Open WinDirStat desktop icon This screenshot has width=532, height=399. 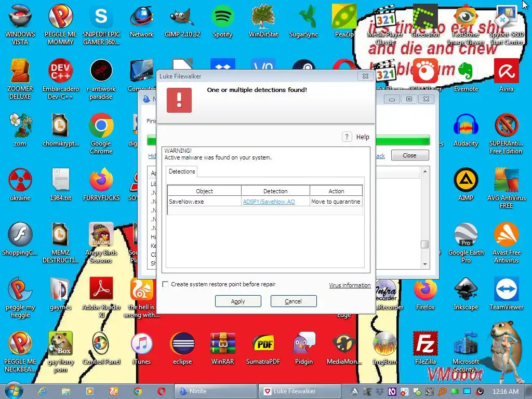[263, 21]
